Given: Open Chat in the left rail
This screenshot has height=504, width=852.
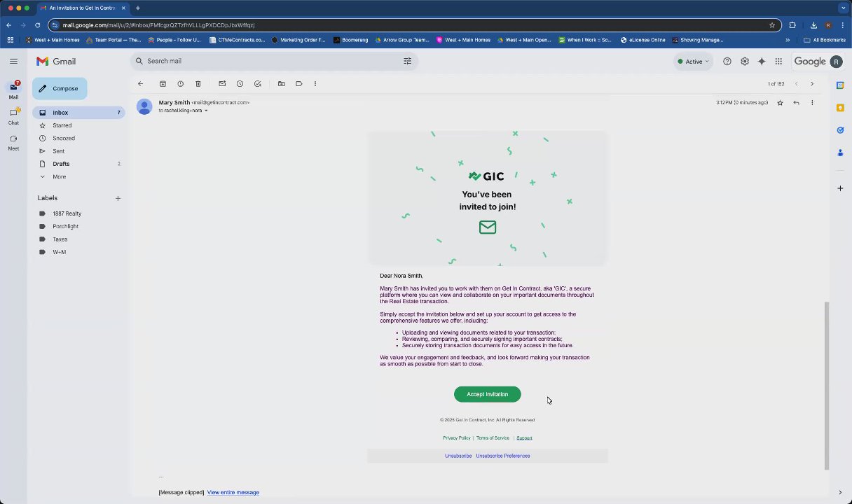Looking at the screenshot, I should point(13,116).
